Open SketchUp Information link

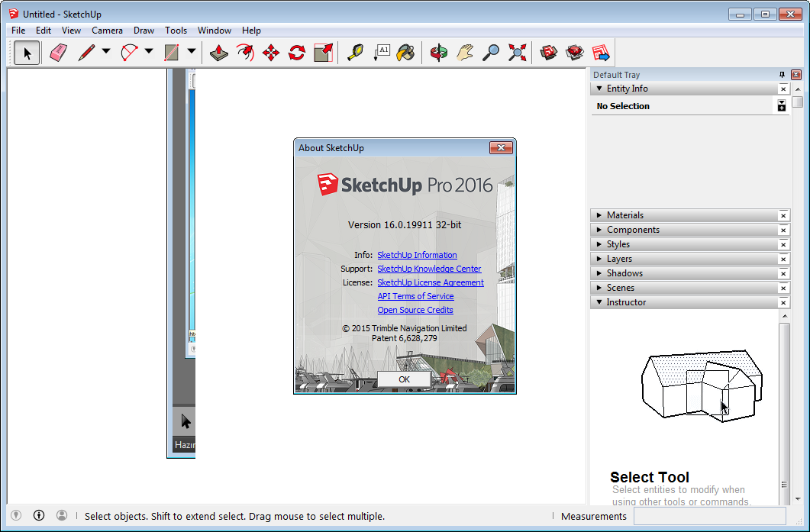click(x=417, y=255)
